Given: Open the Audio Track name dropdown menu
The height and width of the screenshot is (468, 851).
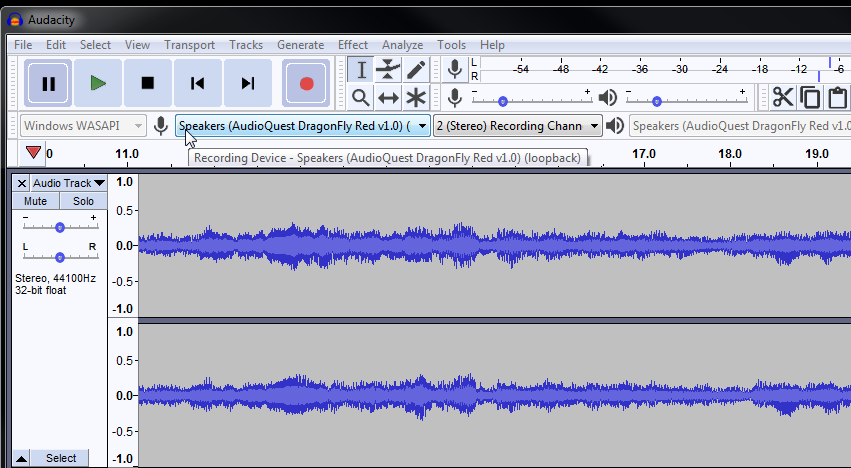Looking at the screenshot, I should click(x=68, y=184).
